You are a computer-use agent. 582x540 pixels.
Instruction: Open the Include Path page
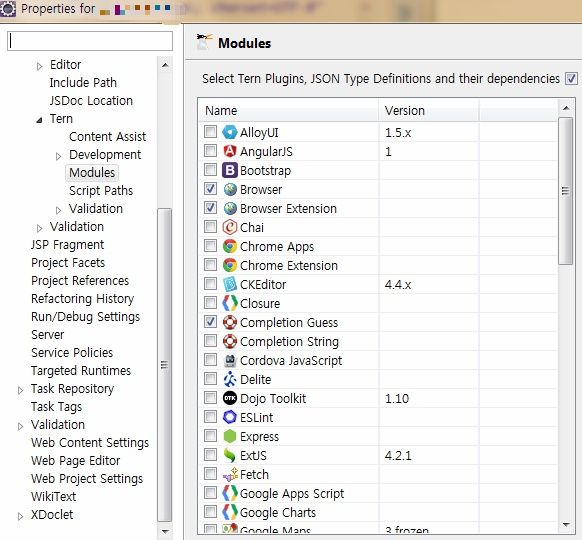83,82
